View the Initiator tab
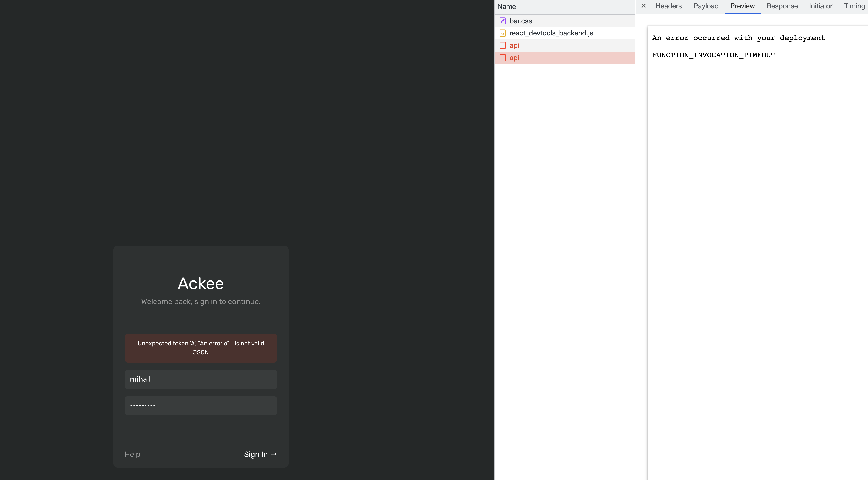This screenshot has height=480, width=868. pyautogui.click(x=820, y=6)
